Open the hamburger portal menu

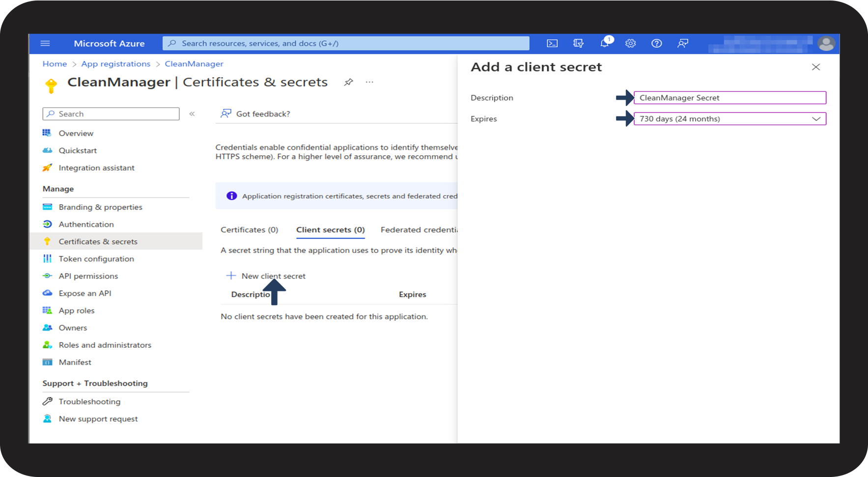45,43
